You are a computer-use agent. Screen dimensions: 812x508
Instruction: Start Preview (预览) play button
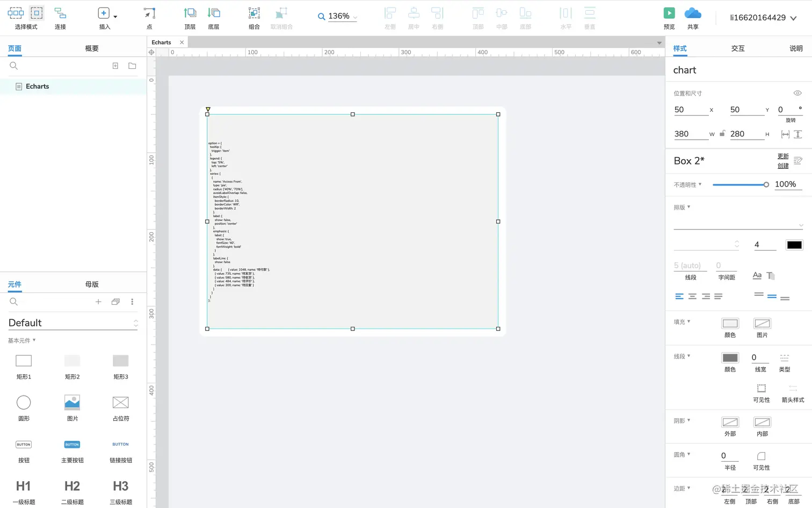click(669, 13)
